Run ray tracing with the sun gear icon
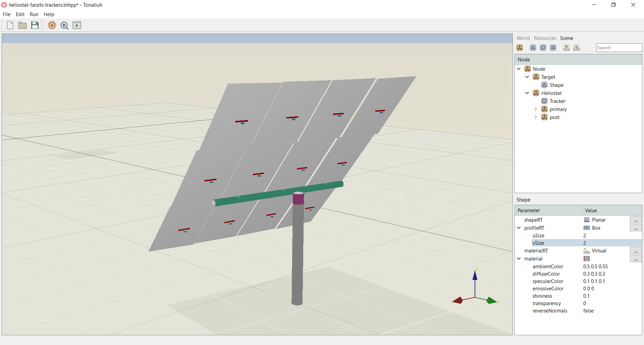 [52, 25]
